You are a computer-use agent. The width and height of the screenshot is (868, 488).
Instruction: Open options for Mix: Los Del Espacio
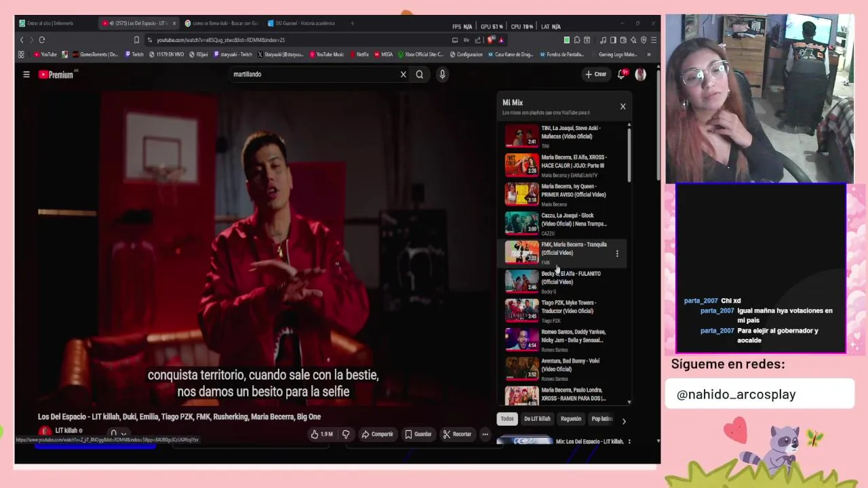point(629,442)
